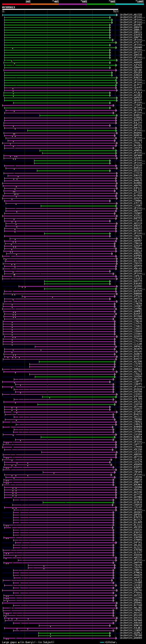
Task: Select hit label UniRef100_B4GM73
Action: click(131, 120)
